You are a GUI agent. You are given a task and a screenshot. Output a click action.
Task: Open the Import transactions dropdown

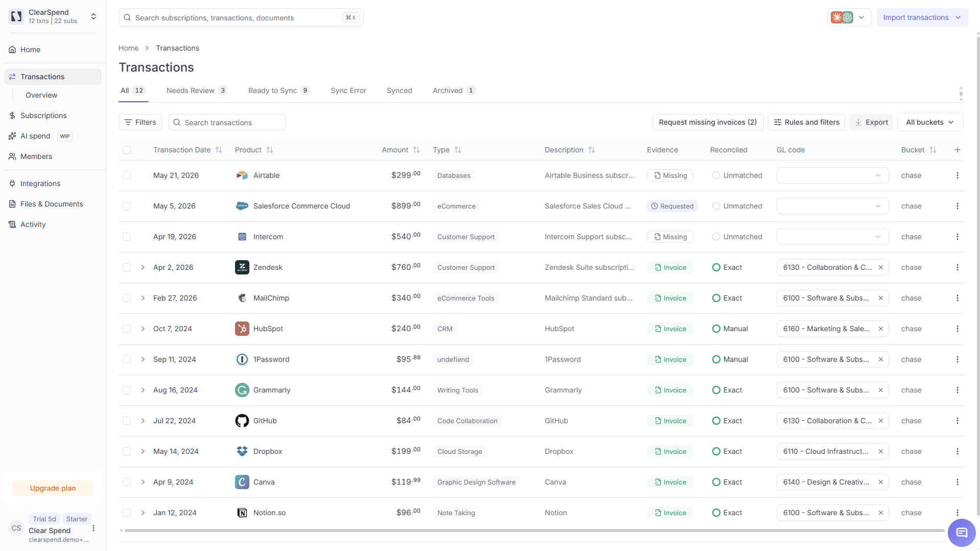922,17
